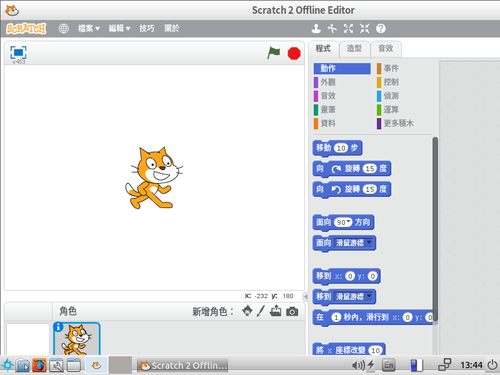The height and width of the screenshot is (375, 500).
Task: Switch to the 程式 tab
Action: (323, 49)
